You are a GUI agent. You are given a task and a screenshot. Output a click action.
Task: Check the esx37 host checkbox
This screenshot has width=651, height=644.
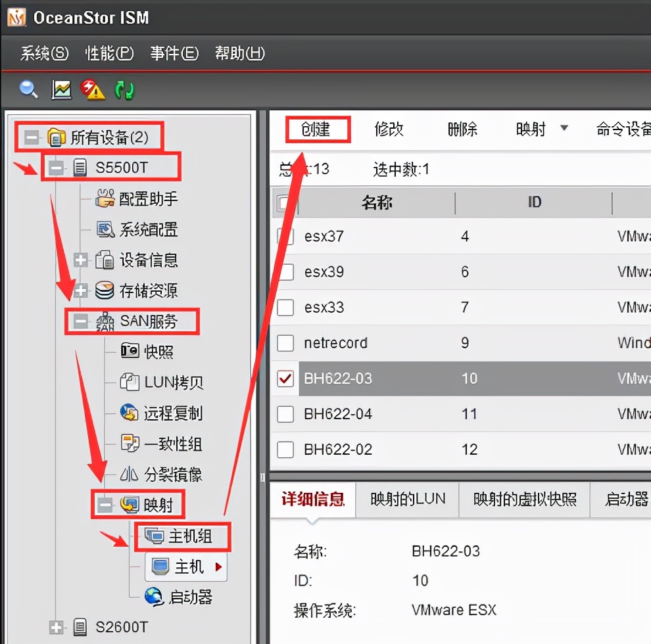285,237
